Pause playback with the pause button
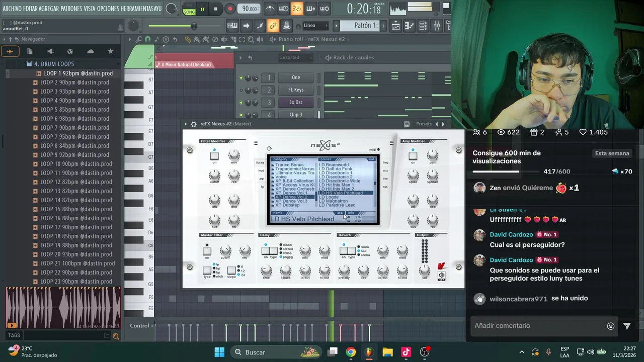Image resolution: width=644 pixels, height=362 pixels. (202, 9)
